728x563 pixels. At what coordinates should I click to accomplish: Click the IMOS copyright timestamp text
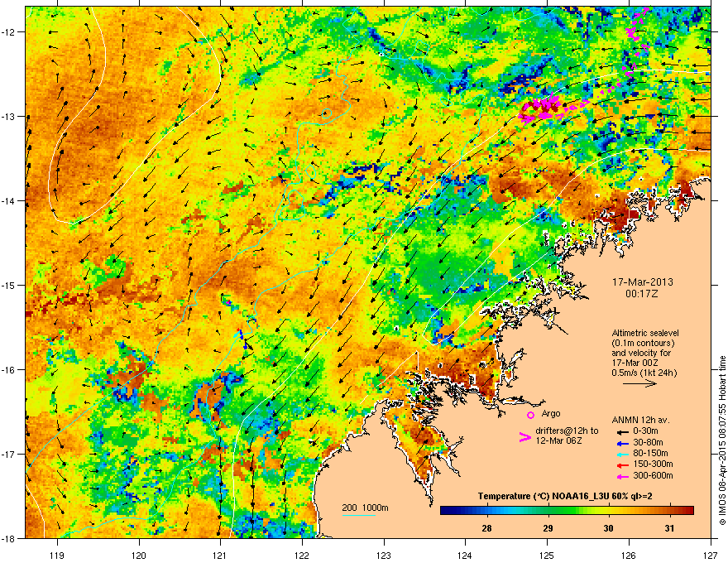click(x=722, y=441)
